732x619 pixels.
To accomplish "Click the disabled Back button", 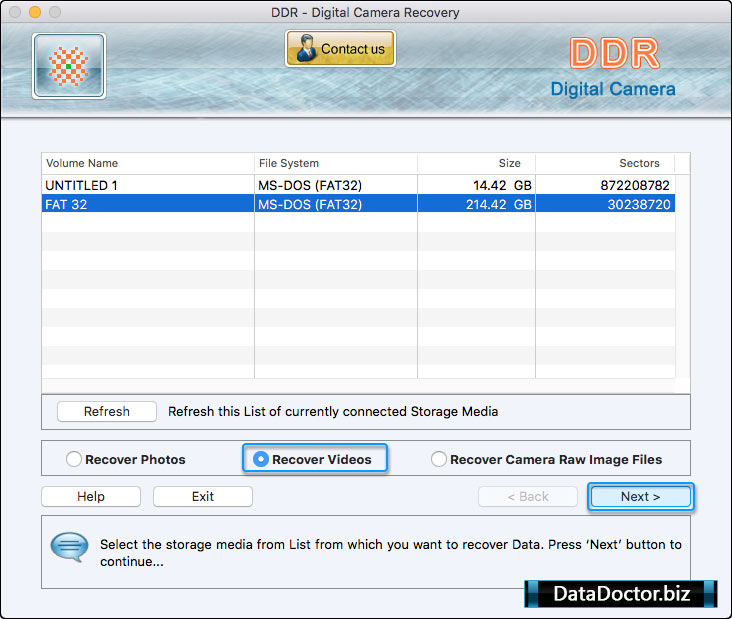I will click(x=528, y=496).
